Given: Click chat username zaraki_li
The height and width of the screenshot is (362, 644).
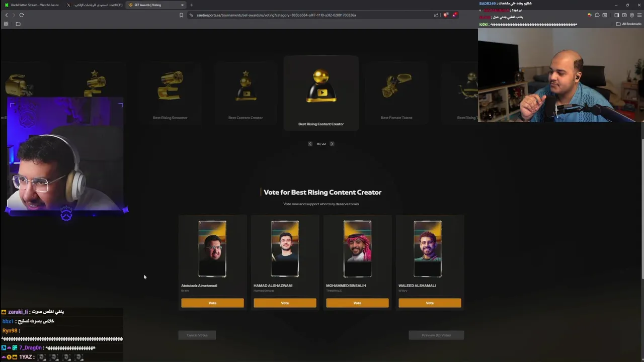Looking at the screenshot, I should point(18,312).
